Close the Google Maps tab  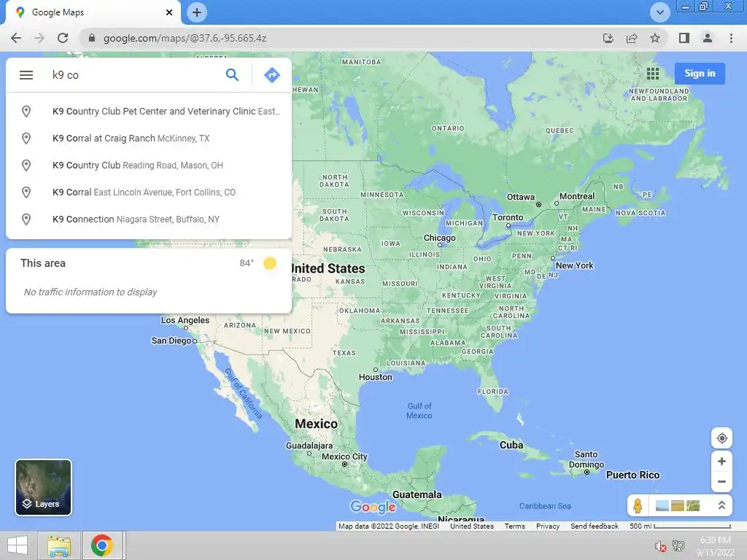click(x=169, y=12)
